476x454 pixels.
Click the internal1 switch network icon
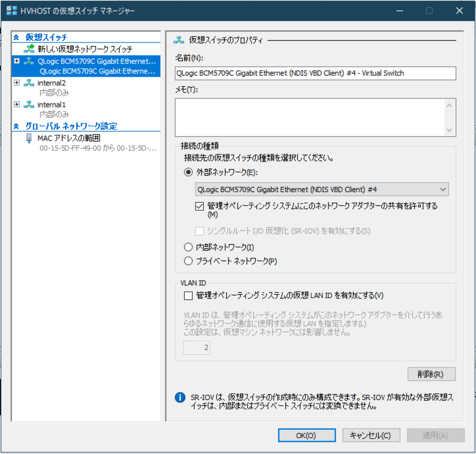(x=29, y=104)
